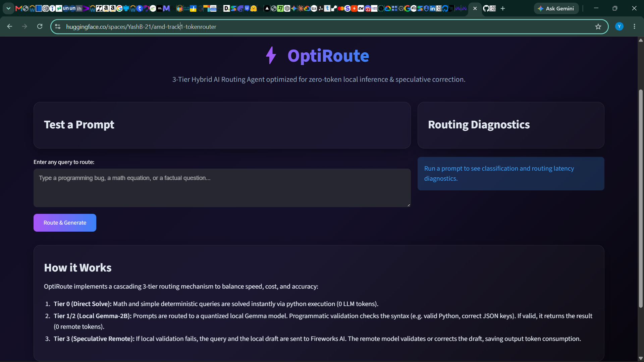Open the Mastercard logo tab
The width and height of the screenshot is (644, 362).
coord(341,8)
